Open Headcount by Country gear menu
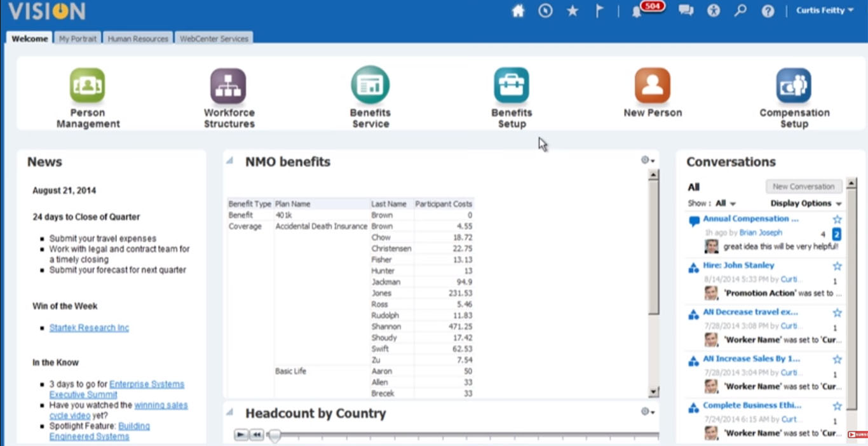 [x=648, y=412]
